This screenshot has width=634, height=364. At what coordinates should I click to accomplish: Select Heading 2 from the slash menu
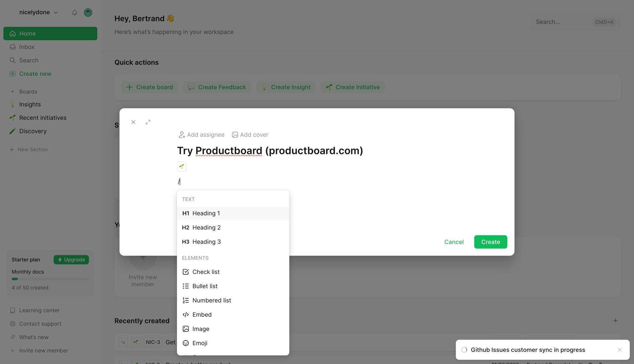tap(206, 227)
